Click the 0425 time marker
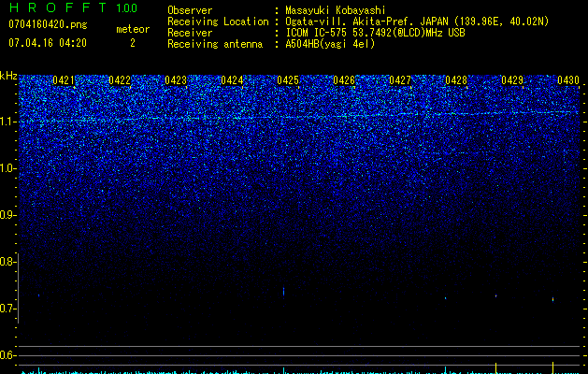The height and width of the screenshot is (374, 588). [x=288, y=80]
